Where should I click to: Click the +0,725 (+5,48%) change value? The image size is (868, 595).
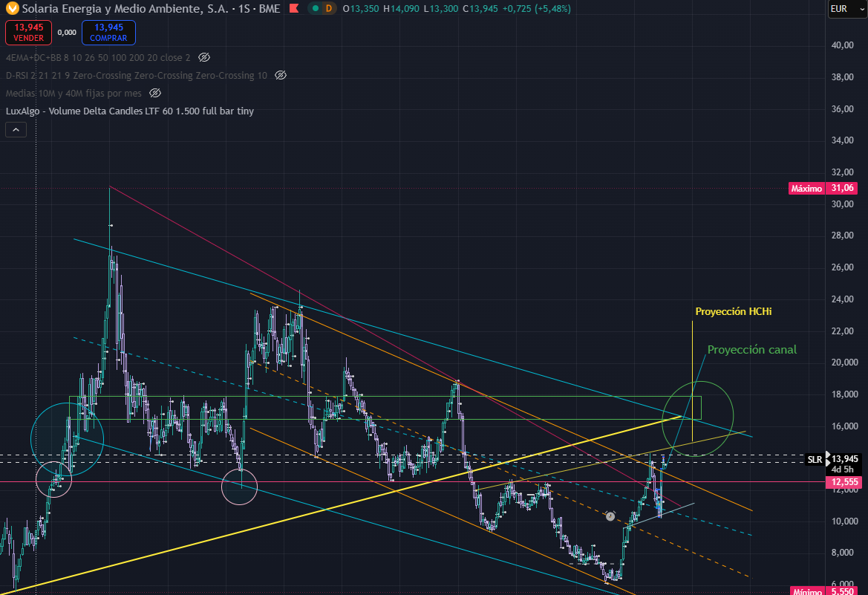coord(536,9)
